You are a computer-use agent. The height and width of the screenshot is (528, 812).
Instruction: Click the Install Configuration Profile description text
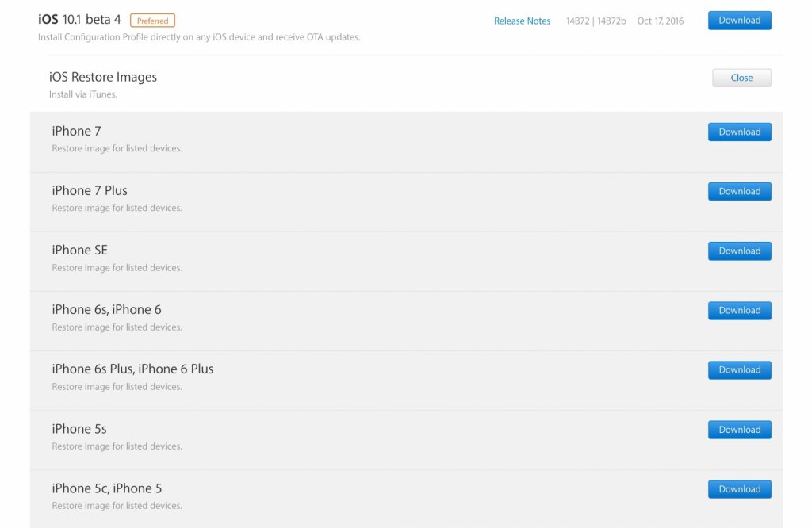point(199,37)
